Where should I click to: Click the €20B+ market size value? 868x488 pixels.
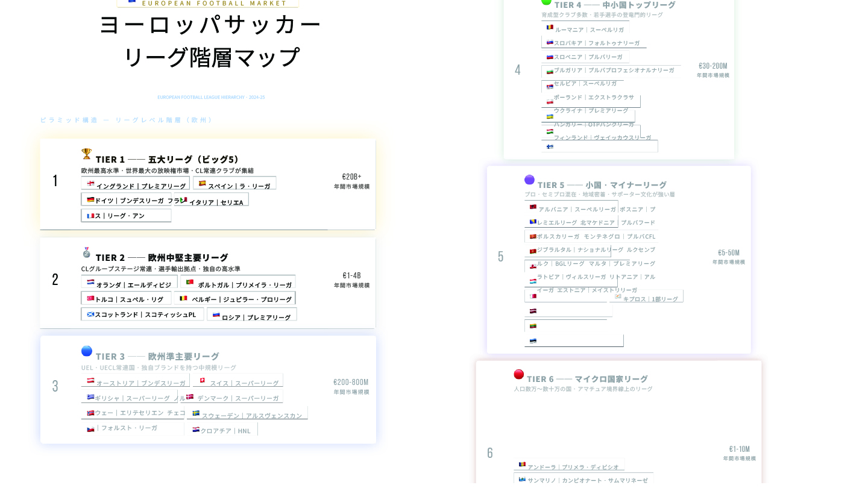tap(352, 177)
